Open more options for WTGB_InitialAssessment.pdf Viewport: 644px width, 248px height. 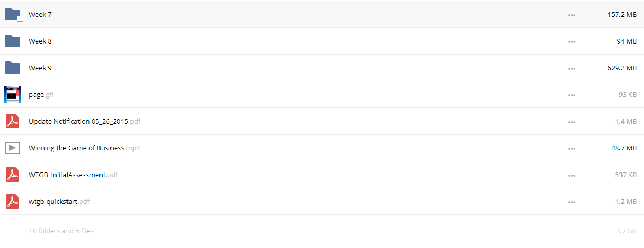572,176
